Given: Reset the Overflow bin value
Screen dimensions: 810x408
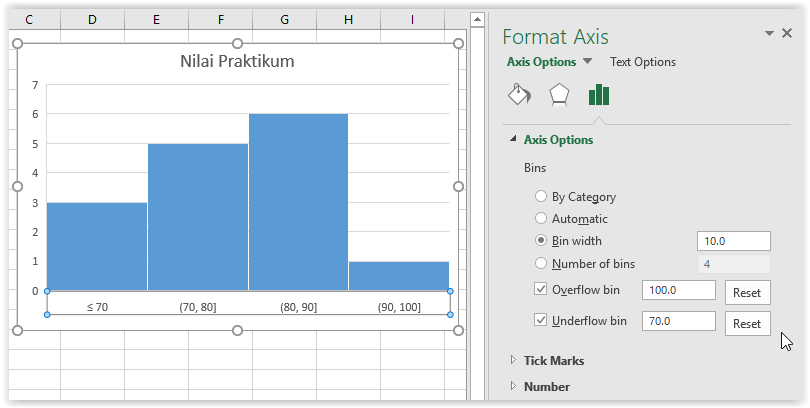Looking at the screenshot, I should [x=747, y=292].
